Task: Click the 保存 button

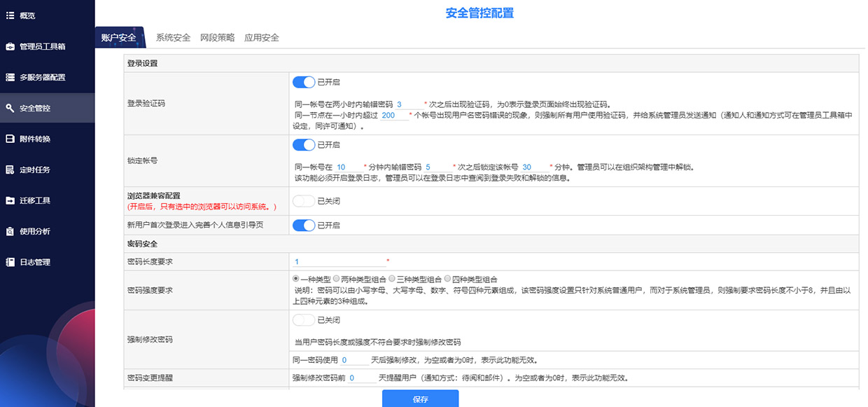Action: [420, 399]
